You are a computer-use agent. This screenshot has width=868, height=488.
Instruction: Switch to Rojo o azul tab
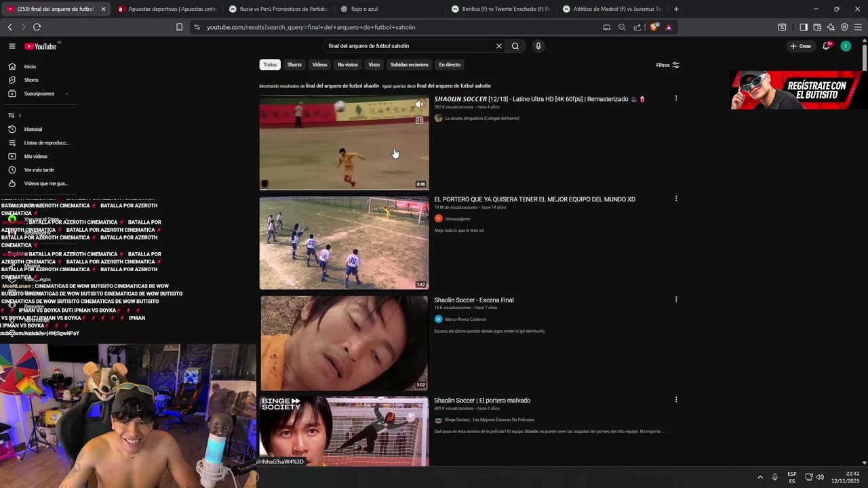pyautogui.click(x=389, y=9)
